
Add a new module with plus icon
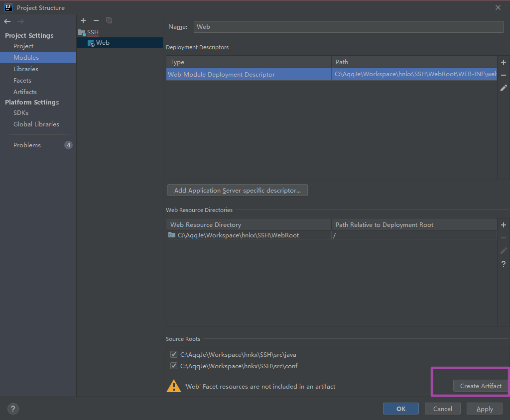coord(83,20)
